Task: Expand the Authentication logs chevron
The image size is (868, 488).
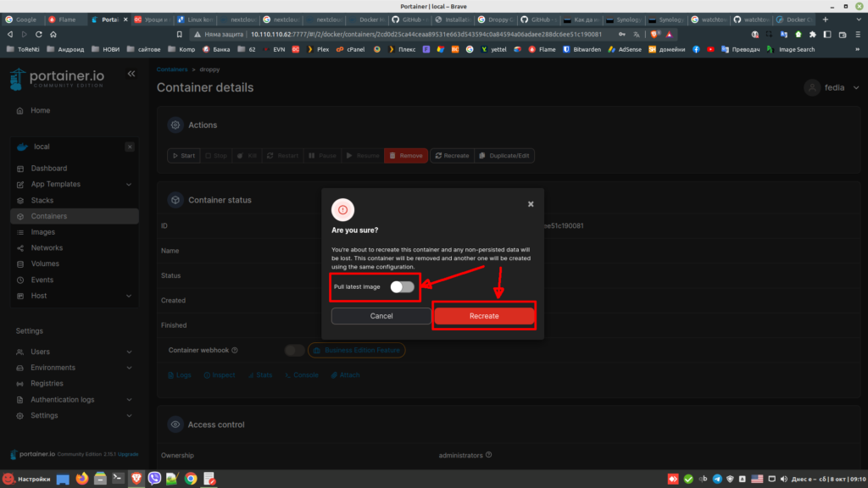Action: pos(129,400)
